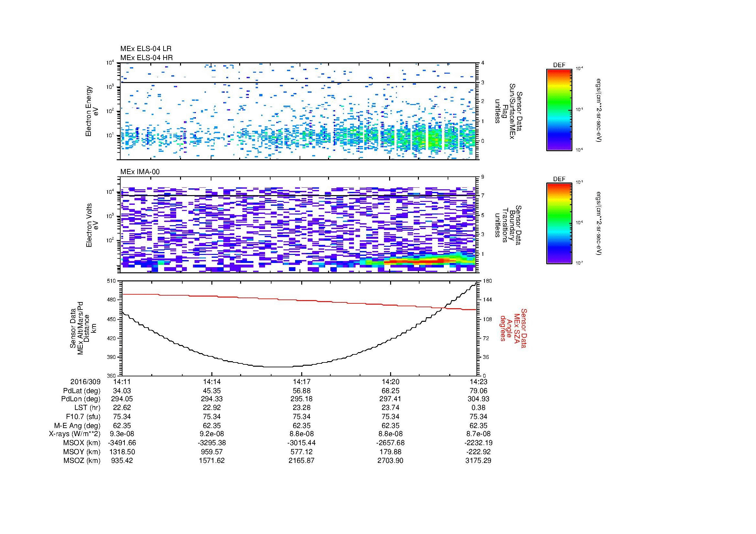The image size is (756, 534).
Task: Click the 14:17 time tick label
Action: pos(301,382)
